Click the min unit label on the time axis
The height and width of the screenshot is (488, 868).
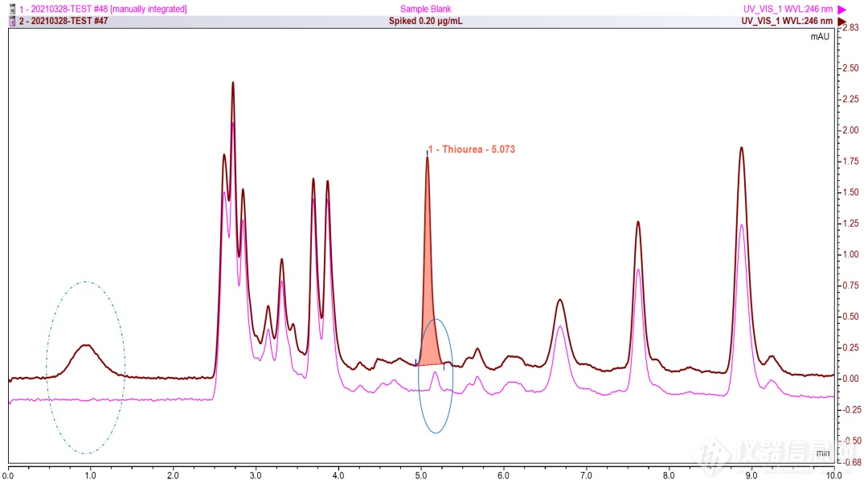tap(822, 454)
